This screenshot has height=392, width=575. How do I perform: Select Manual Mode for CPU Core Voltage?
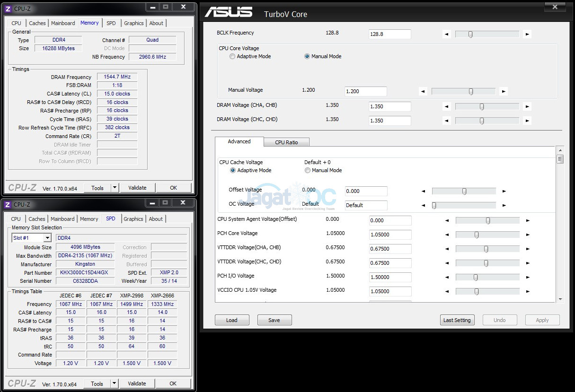point(307,56)
